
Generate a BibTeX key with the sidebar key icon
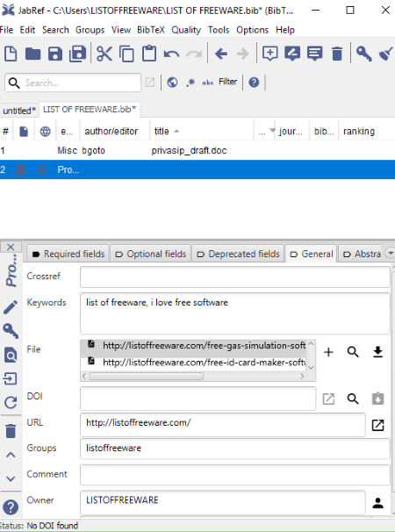[11, 331]
